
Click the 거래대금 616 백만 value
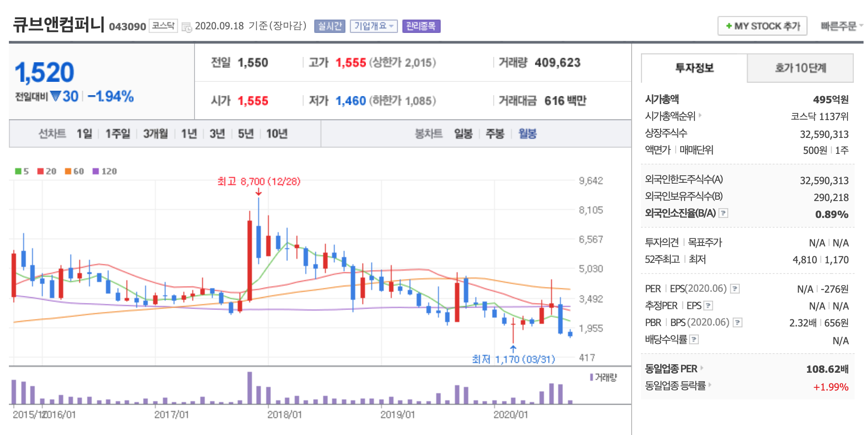coord(565,101)
